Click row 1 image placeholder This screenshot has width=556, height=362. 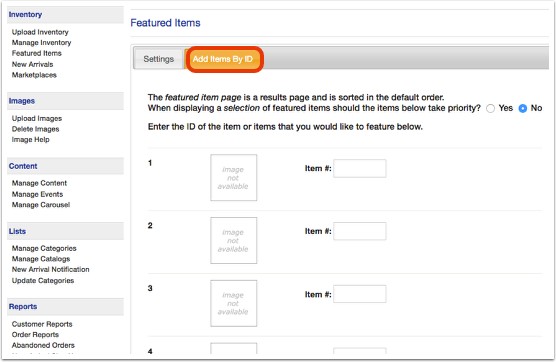click(x=234, y=178)
